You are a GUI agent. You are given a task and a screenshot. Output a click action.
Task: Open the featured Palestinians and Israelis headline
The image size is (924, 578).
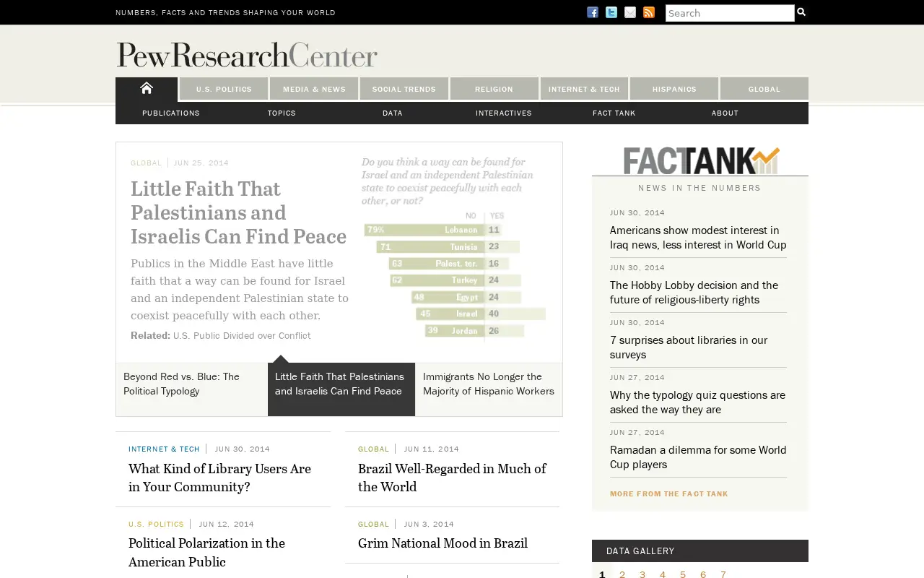point(238,212)
